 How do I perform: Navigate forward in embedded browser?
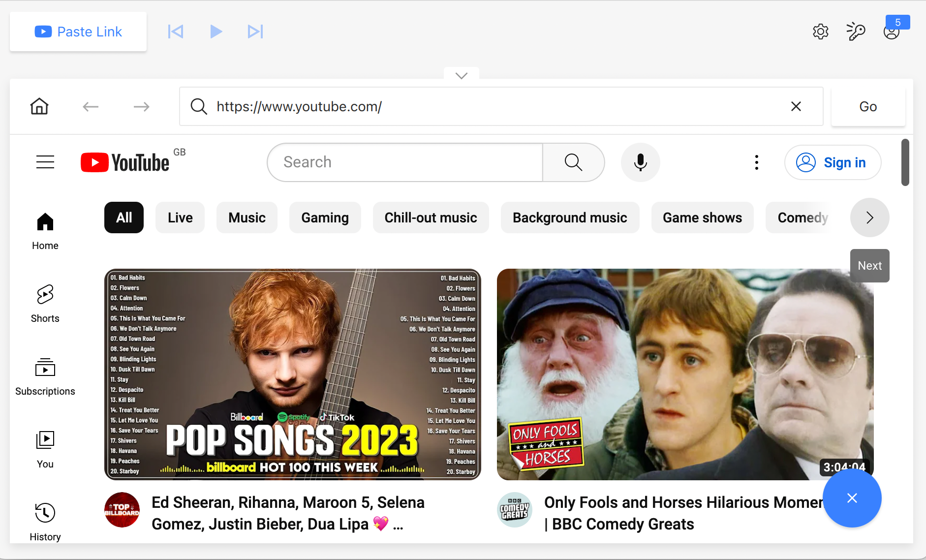pos(142,106)
